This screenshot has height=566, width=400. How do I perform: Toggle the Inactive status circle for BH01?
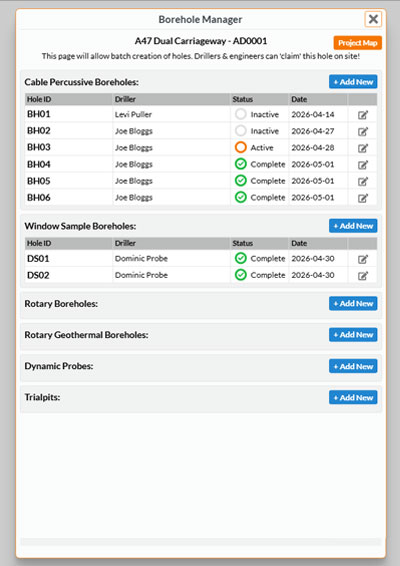click(x=240, y=114)
